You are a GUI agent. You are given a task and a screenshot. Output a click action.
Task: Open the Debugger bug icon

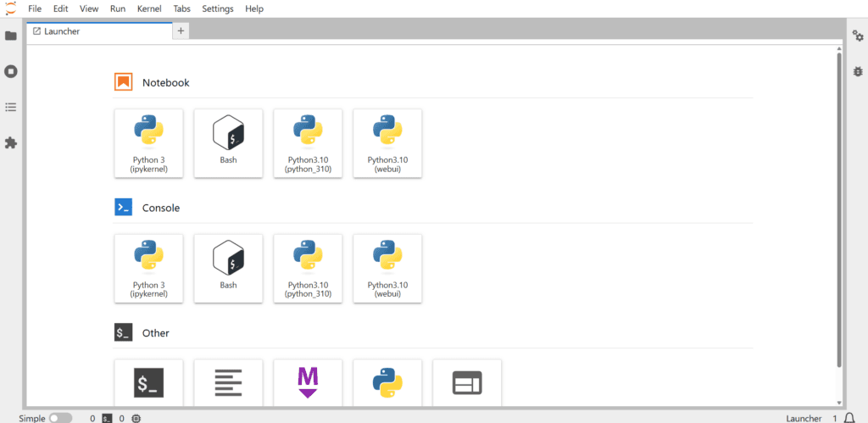click(x=858, y=72)
